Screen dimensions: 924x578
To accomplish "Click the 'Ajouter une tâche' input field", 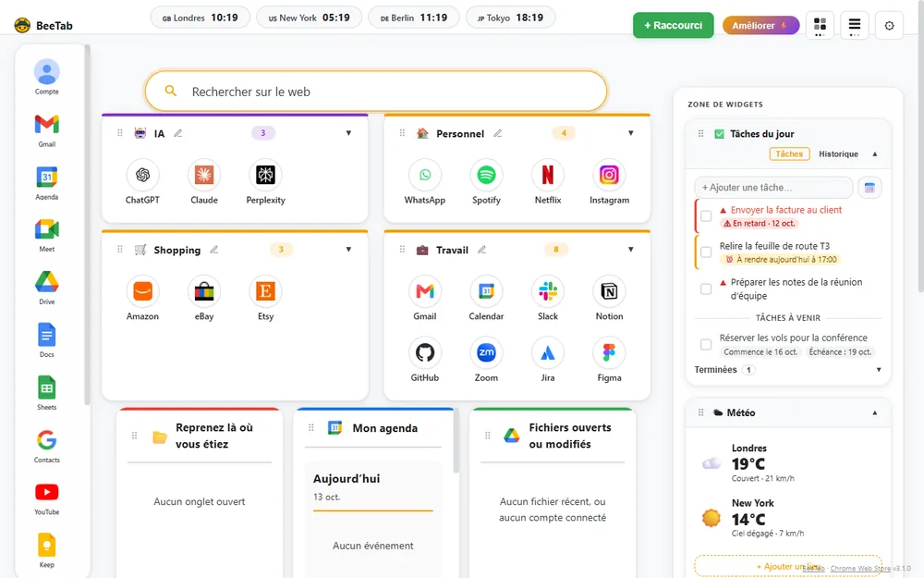I will pyautogui.click(x=773, y=188).
